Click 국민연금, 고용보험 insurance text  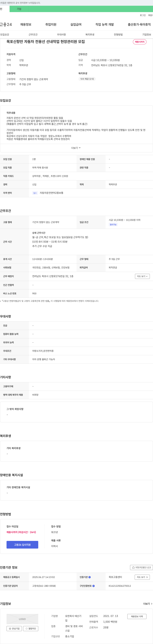[x=51, y=267]
